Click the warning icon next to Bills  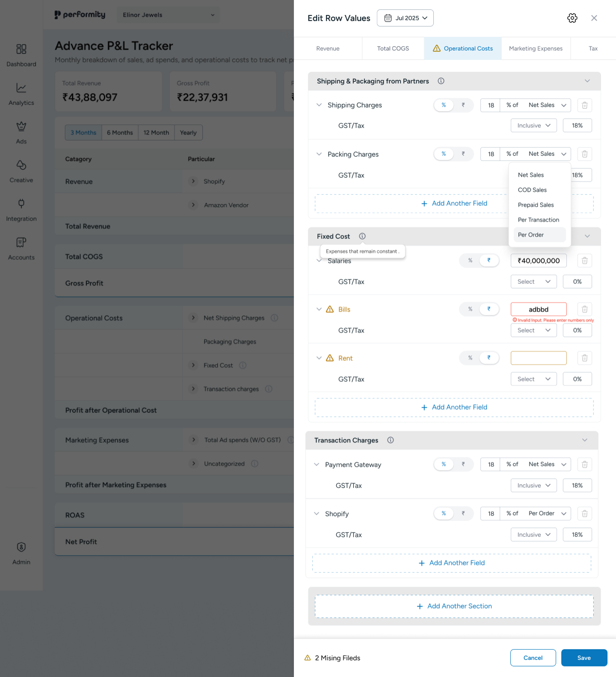(330, 309)
